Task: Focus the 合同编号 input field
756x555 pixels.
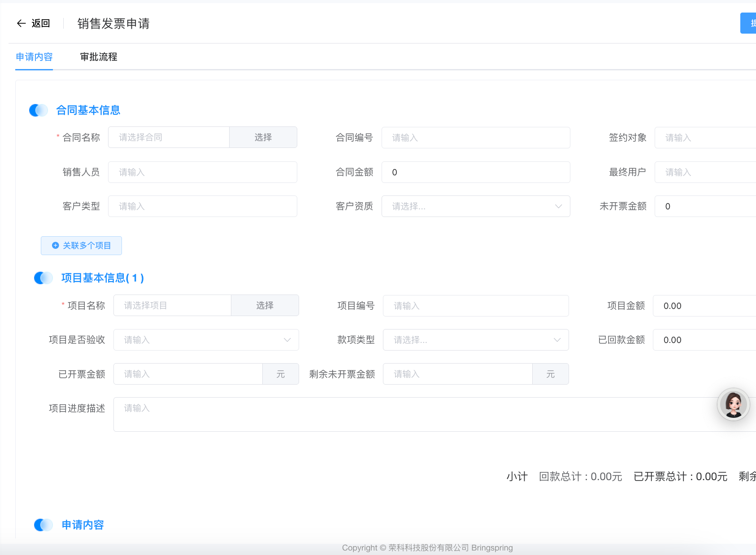Action: coord(475,138)
